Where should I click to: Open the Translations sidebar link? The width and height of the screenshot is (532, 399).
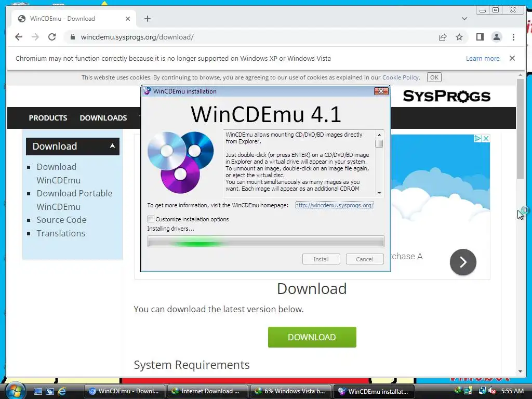61,233
